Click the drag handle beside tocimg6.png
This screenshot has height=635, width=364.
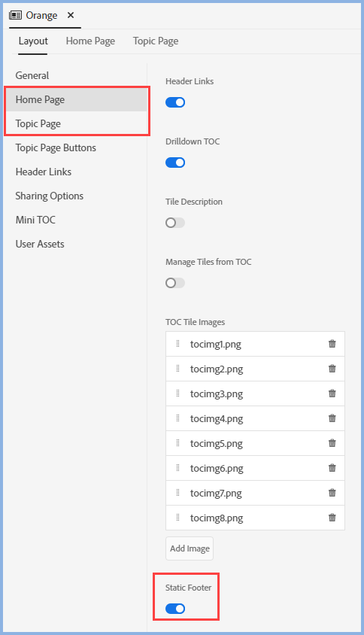tap(177, 468)
